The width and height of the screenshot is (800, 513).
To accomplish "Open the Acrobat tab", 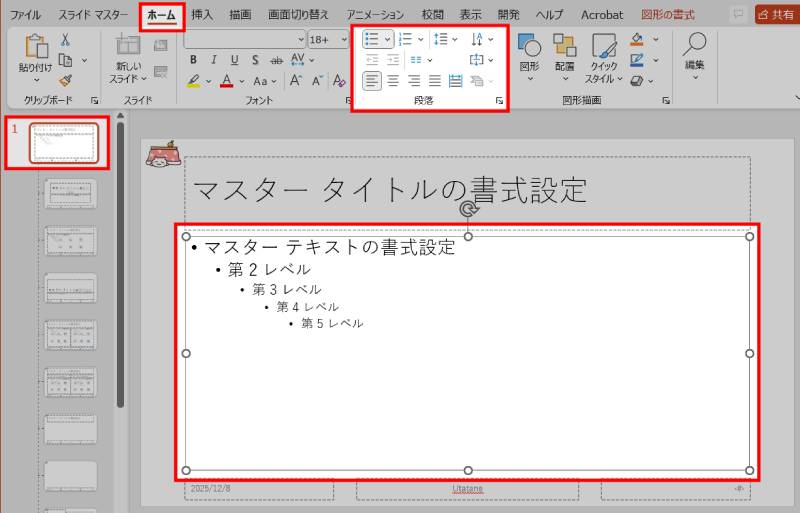I will pos(602,15).
